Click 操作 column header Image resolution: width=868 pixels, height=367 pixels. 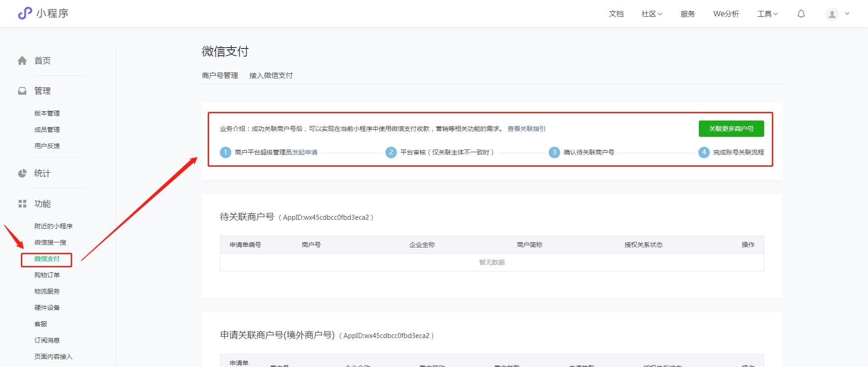click(748, 245)
